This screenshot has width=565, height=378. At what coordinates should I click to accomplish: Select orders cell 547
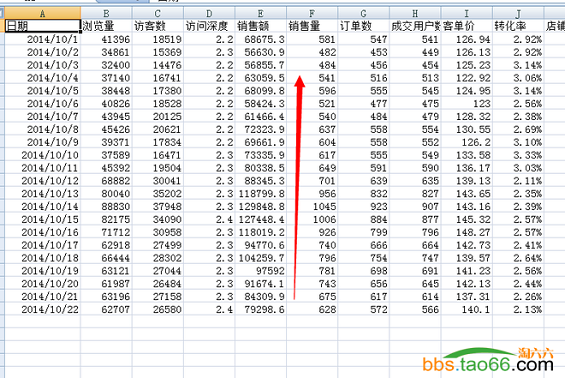click(x=364, y=39)
